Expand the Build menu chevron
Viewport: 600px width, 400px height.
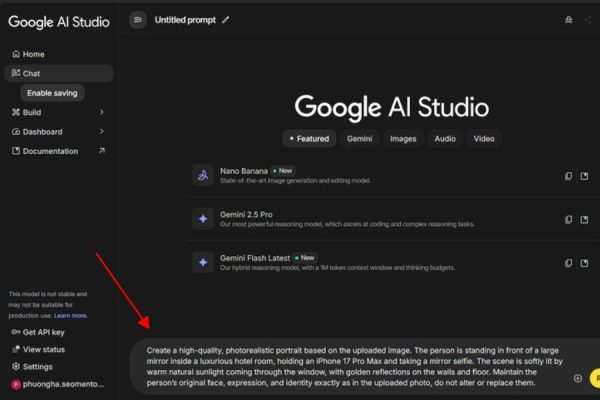point(102,112)
